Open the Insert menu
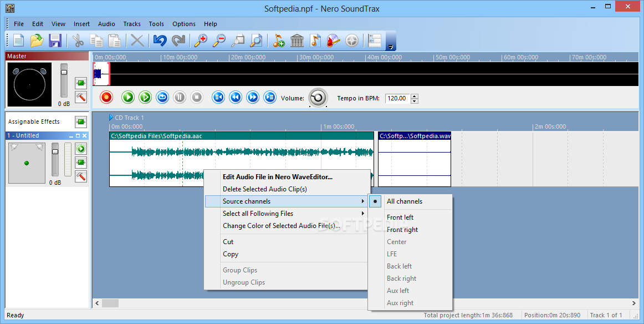Image resolution: width=644 pixels, height=324 pixels. [x=81, y=24]
